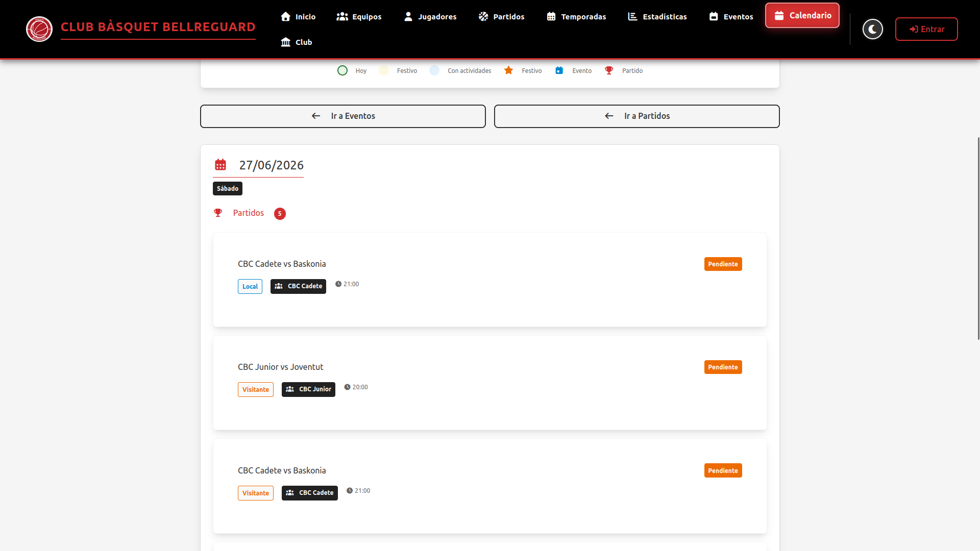
Task: Click the red trophy Partido legend icon
Action: pos(609,70)
